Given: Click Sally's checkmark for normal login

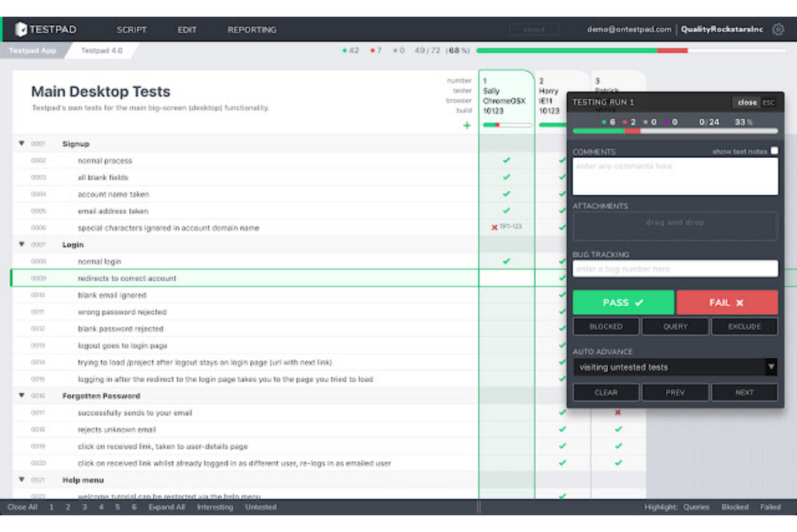Looking at the screenshot, I should 506,260.
